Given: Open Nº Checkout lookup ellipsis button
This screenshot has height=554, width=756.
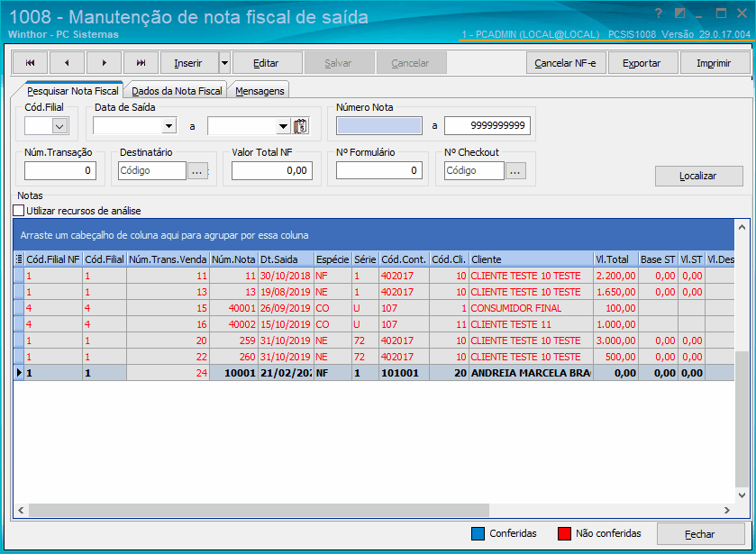Looking at the screenshot, I should point(515,170).
